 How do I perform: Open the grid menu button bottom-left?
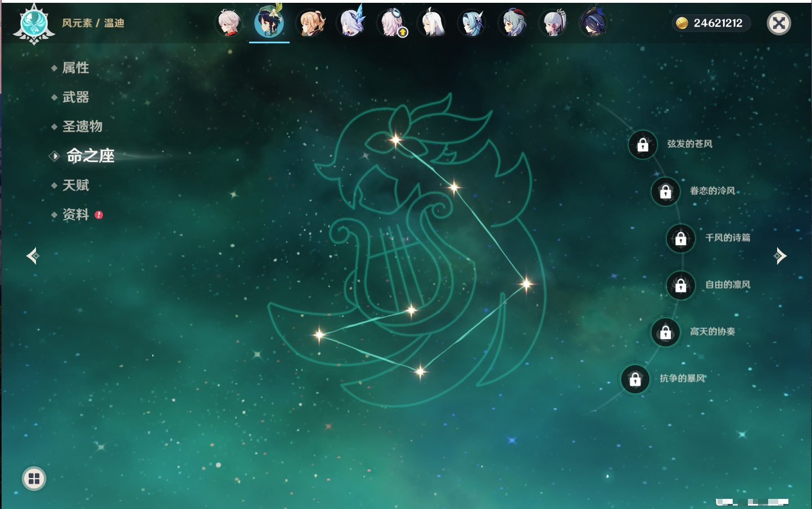click(x=34, y=479)
